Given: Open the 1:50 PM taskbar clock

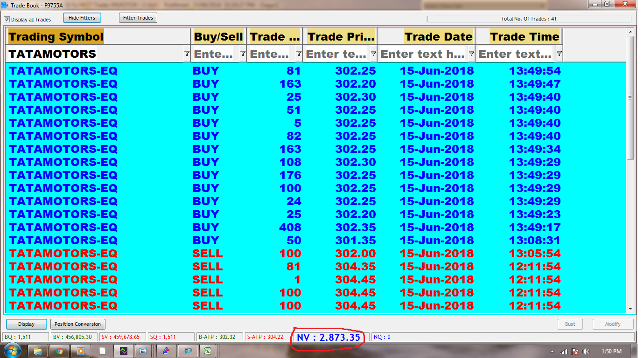Looking at the screenshot, I should click(x=612, y=351).
